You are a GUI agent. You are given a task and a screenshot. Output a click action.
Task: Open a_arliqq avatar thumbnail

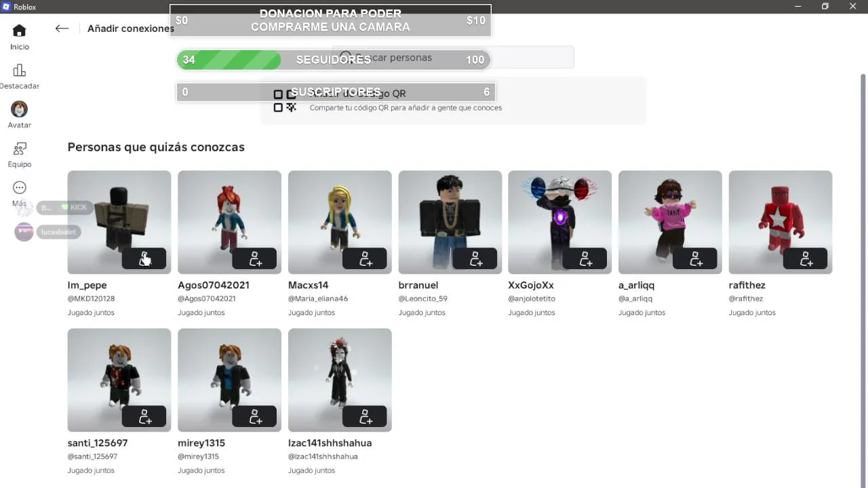(x=670, y=222)
